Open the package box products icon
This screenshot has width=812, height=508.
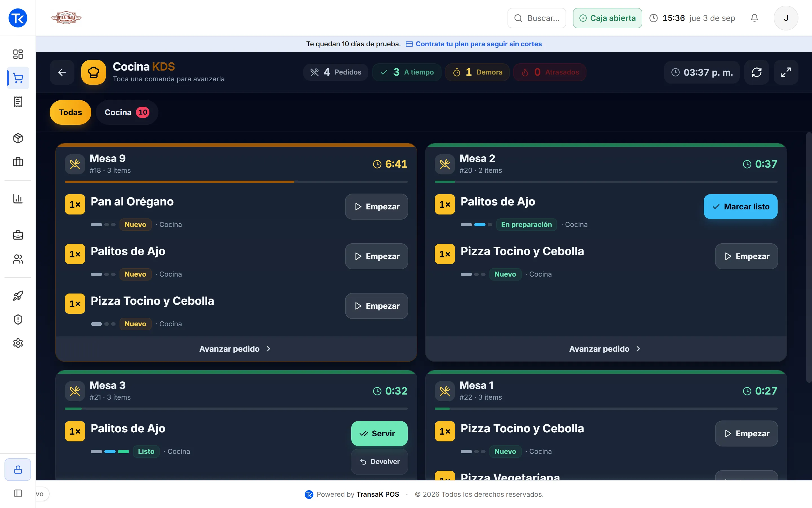[18, 138]
